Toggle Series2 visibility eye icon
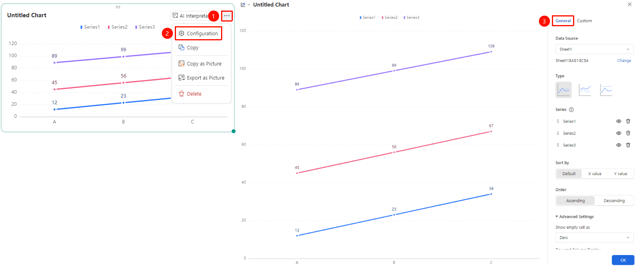The width and height of the screenshot is (644, 275). (x=619, y=133)
